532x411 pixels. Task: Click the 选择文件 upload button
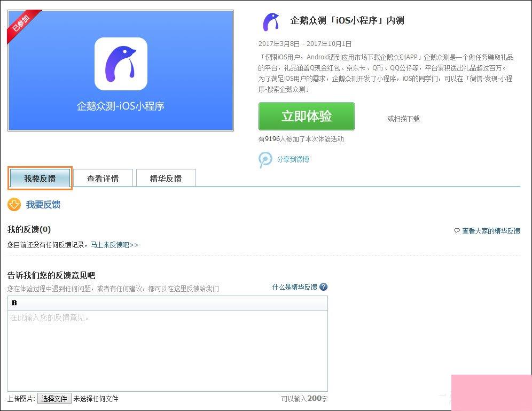tap(54, 399)
